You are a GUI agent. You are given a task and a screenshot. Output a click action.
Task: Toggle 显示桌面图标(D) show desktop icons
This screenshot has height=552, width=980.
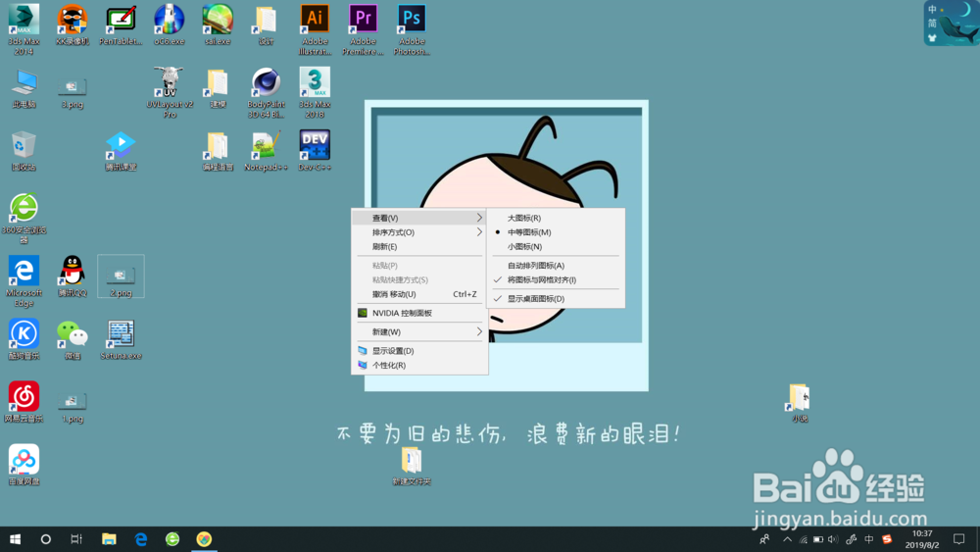coord(556,298)
